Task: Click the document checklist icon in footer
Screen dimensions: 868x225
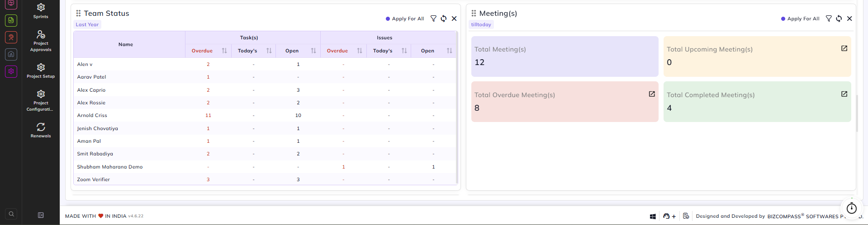Action: [686, 216]
